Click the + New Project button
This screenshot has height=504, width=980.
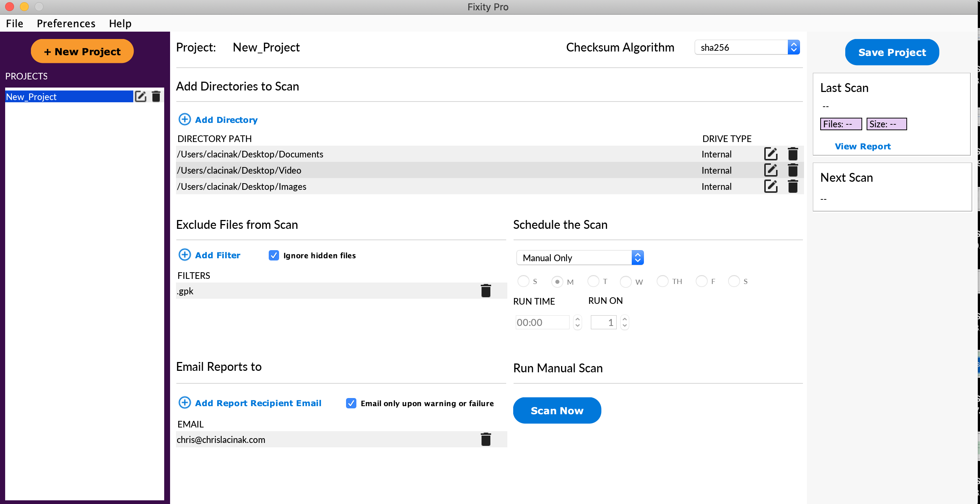82,51
